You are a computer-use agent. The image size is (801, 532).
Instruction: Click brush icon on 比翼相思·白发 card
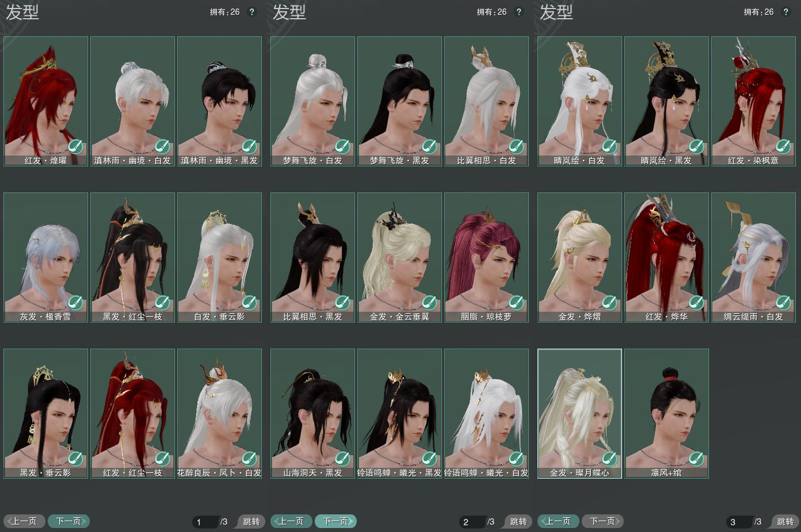tap(516, 147)
